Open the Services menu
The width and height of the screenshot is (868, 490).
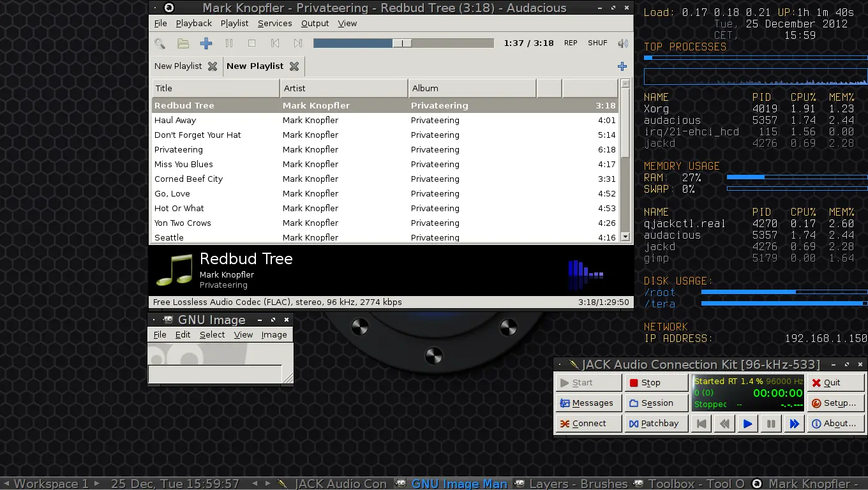point(275,24)
